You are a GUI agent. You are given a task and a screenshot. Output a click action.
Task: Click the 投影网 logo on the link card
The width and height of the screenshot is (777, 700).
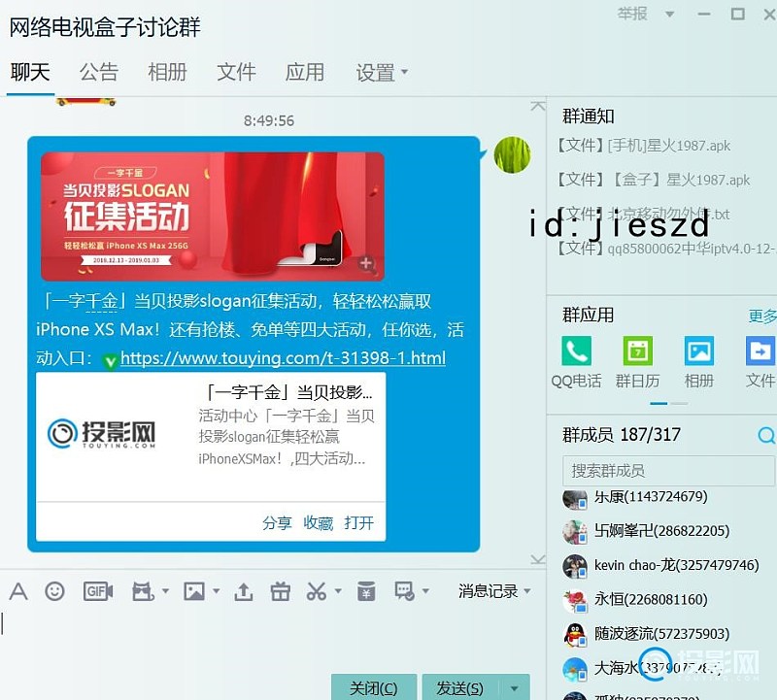pos(102,434)
